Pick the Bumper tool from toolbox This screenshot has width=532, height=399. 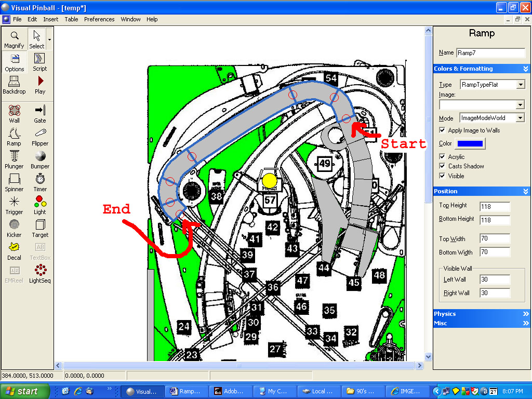point(40,159)
